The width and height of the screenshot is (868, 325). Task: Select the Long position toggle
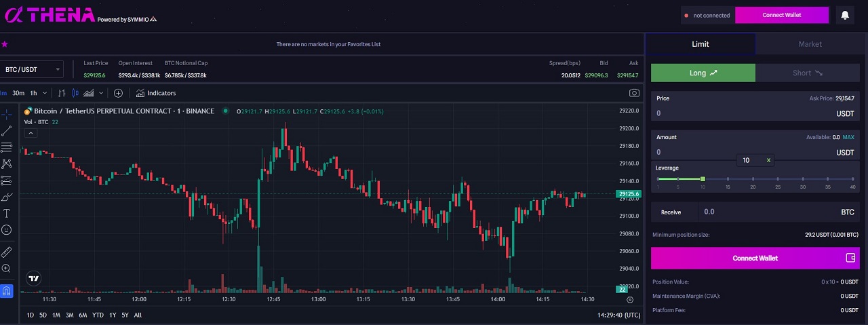(x=703, y=73)
